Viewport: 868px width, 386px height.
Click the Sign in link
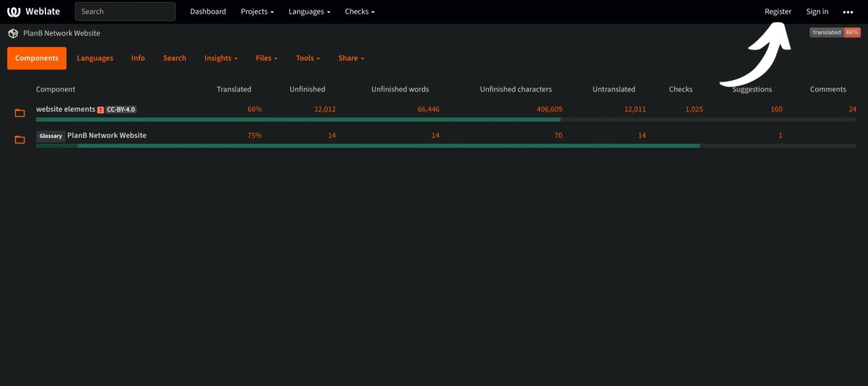pyautogui.click(x=817, y=12)
